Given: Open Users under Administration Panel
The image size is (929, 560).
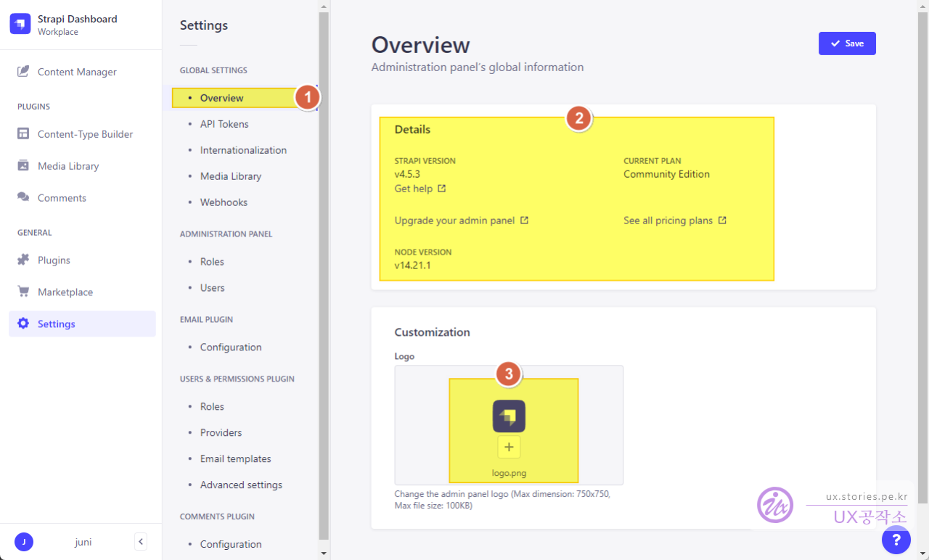Looking at the screenshot, I should point(213,288).
